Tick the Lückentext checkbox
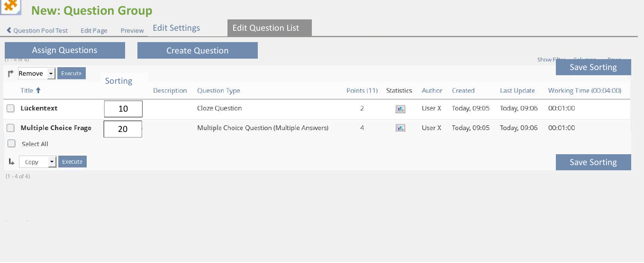The width and height of the screenshot is (644, 263). (x=10, y=109)
